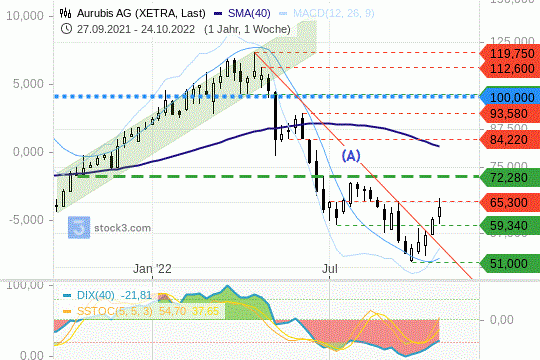
Task: Select the green 51,000 price label
Action: [510, 264]
